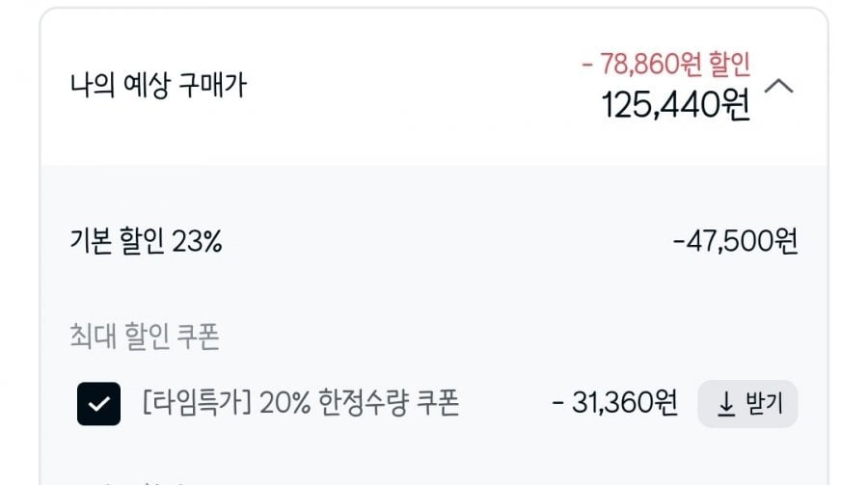Click the 23% base discount percentage
The height and width of the screenshot is (485, 868).
[x=197, y=241]
